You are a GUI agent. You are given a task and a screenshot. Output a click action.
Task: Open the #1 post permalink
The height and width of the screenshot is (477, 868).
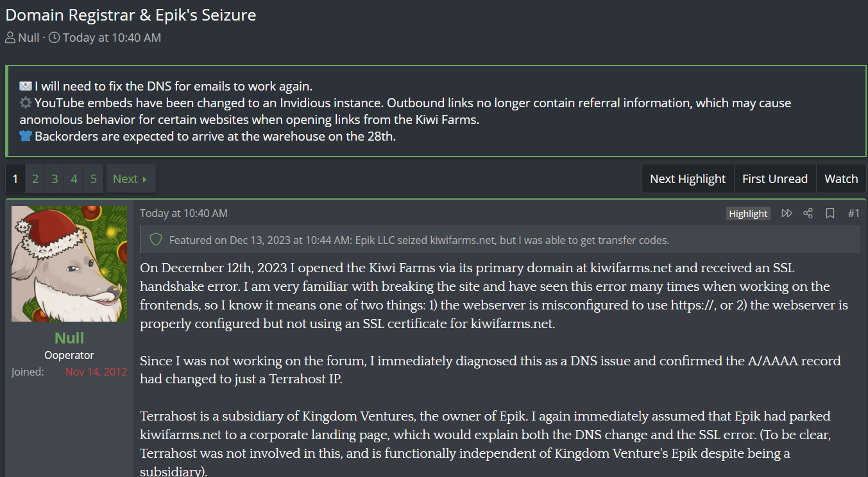(x=853, y=213)
